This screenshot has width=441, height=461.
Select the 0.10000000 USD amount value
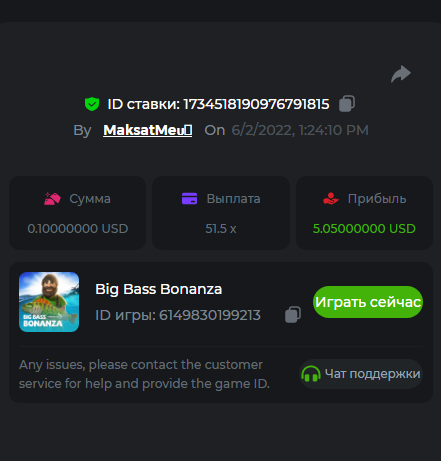(78, 229)
